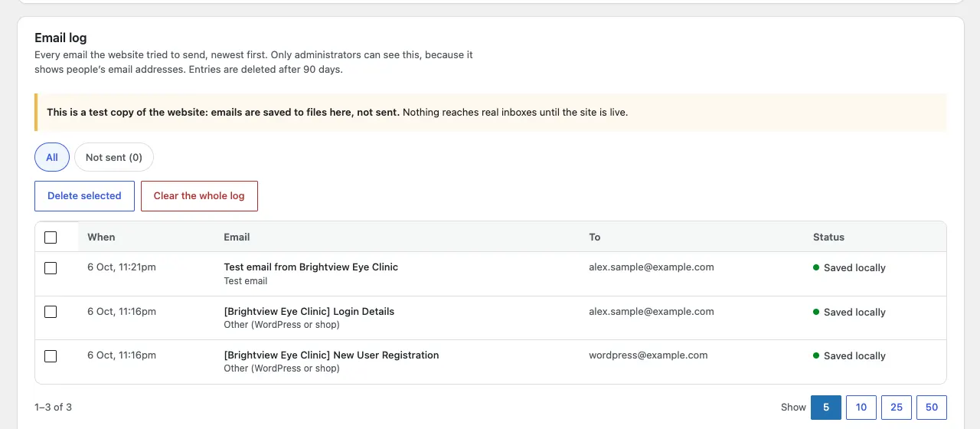Screen dimensions: 980x429
Task: Click the 'Test email' type label under subject
Action: [246, 281]
